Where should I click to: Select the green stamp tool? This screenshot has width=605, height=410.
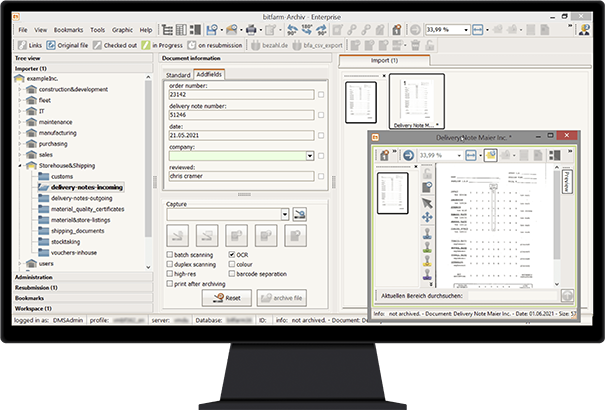(x=427, y=247)
